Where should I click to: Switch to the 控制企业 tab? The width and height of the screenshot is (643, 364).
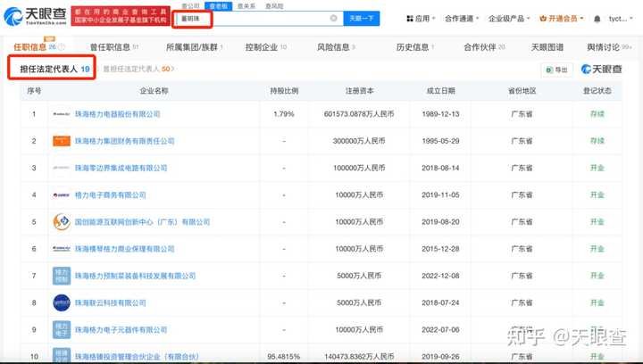[x=266, y=47]
